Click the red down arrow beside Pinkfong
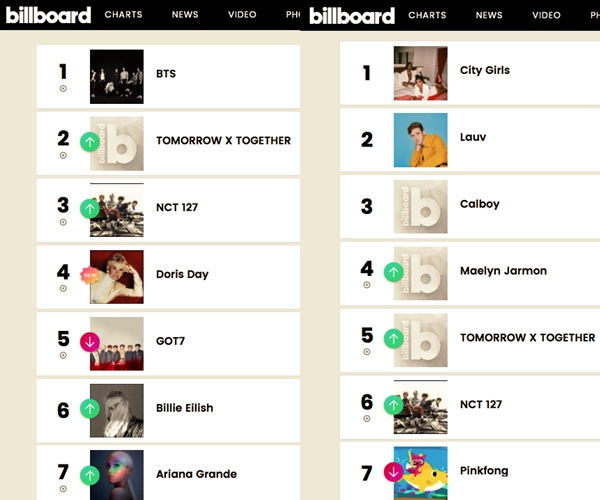The image size is (600, 500). (393, 472)
